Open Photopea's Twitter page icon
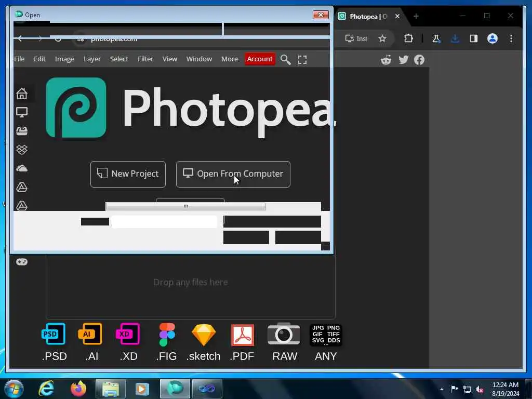The width and height of the screenshot is (532, 399). tap(403, 60)
